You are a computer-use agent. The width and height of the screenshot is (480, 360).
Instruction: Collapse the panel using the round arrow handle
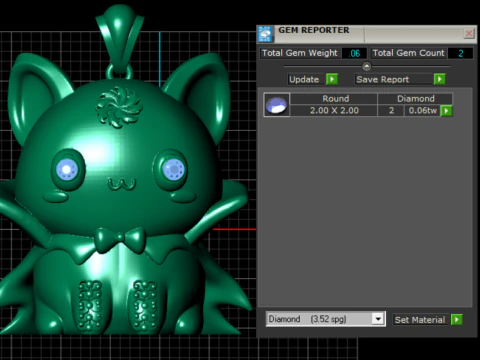pos(366,66)
